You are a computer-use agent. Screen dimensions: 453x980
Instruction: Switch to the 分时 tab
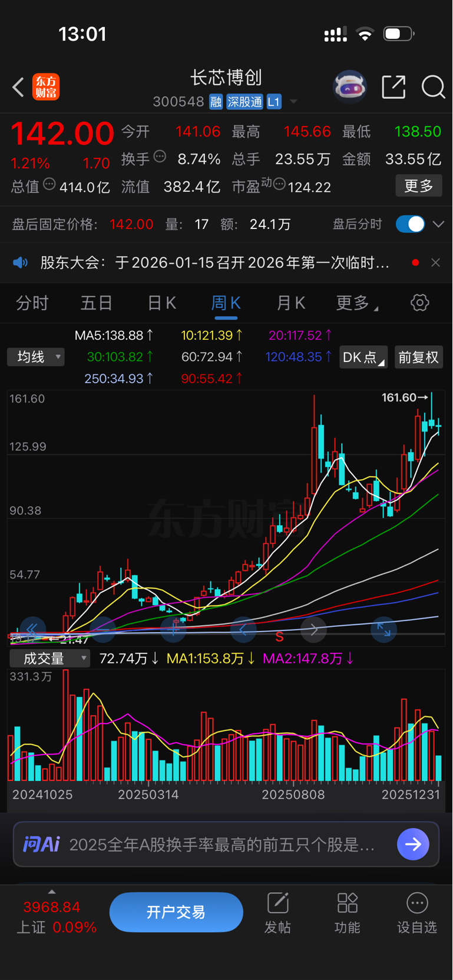tap(32, 303)
